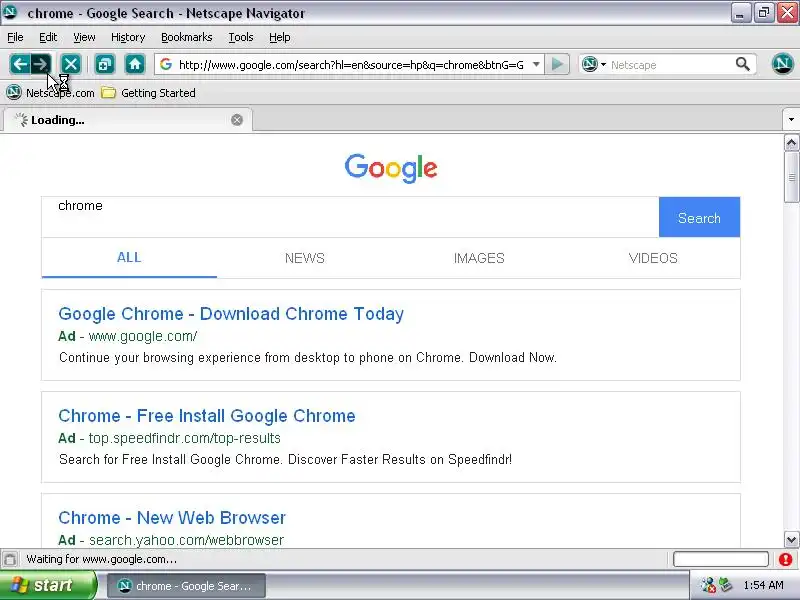800x600 pixels.
Task: Click the search.yahoo.com/webbrowser URL text
Action: [186, 540]
